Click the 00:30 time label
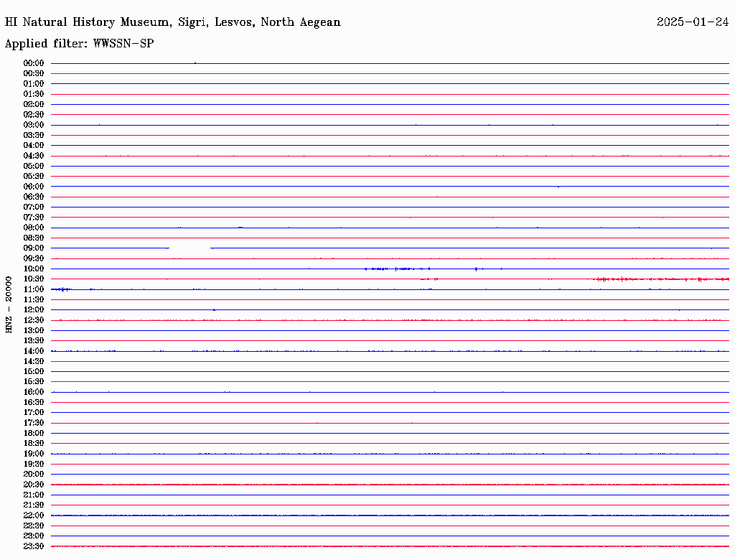 pyautogui.click(x=34, y=74)
